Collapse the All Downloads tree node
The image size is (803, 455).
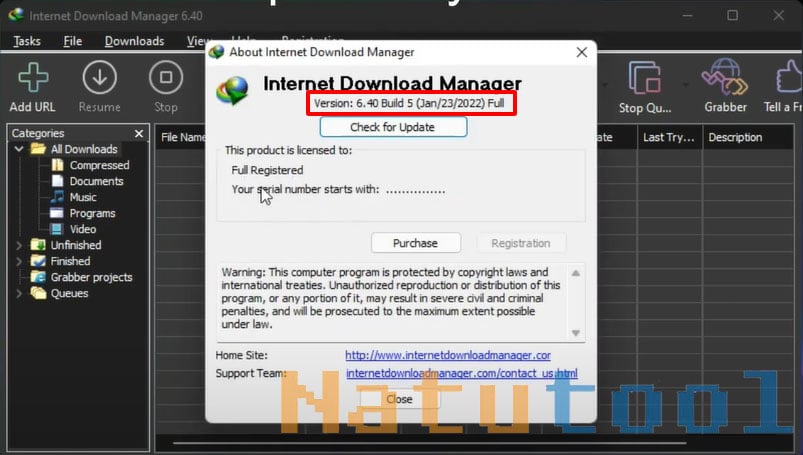pyautogui.click(x=19, y=149)
